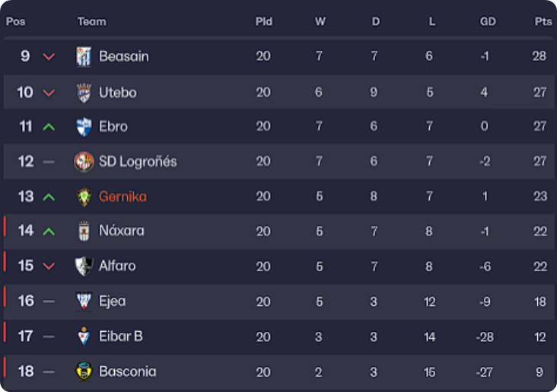Open the highlighted Gernika team link
Viewport: 557px width, 392px height.
click(x=123, y=196)
